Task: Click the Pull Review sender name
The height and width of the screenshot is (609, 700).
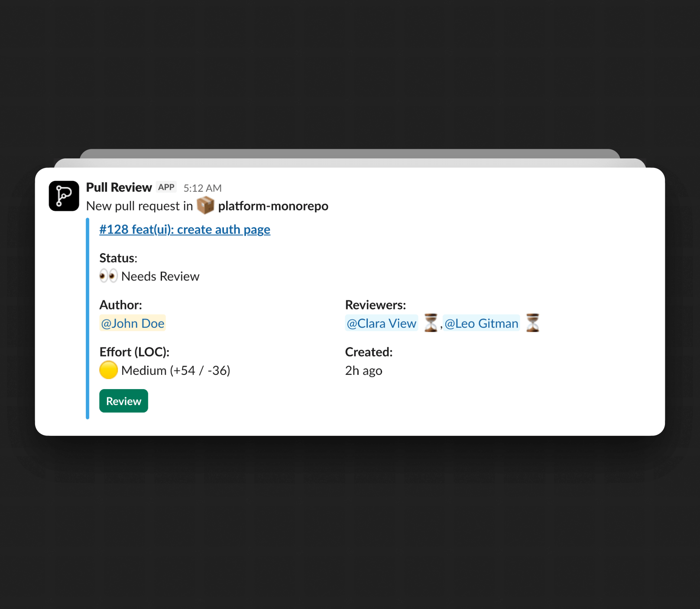Action: (x=119, y=187)
